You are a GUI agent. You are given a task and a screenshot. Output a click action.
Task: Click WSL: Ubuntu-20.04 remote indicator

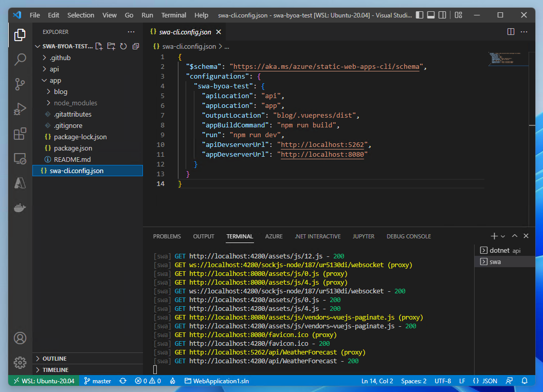[x=44, y=381]
